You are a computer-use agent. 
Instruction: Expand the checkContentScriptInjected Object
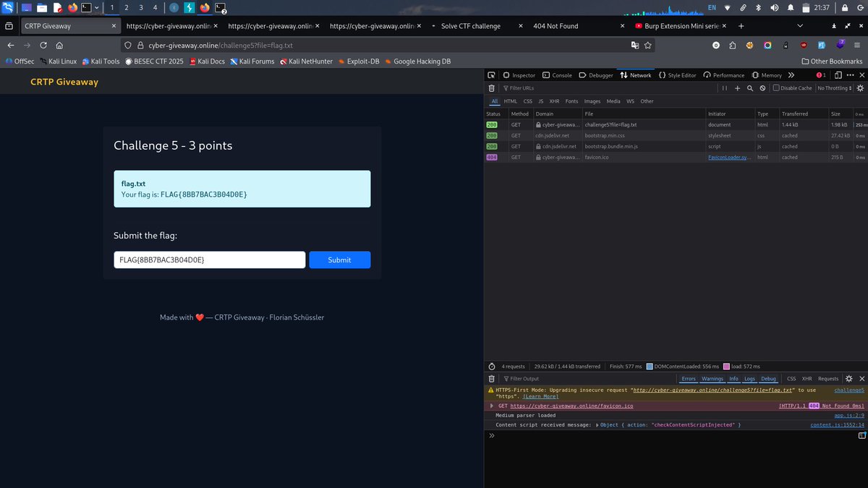coord(598,425)
